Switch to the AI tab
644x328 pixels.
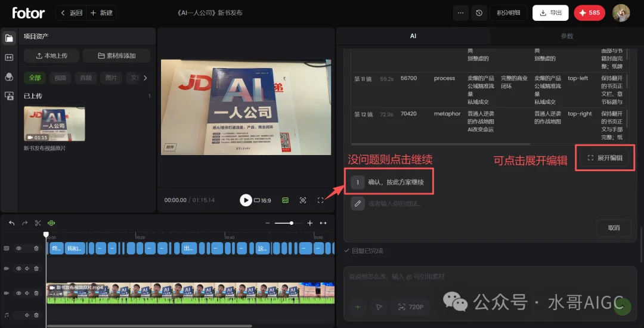coord(413,36)
